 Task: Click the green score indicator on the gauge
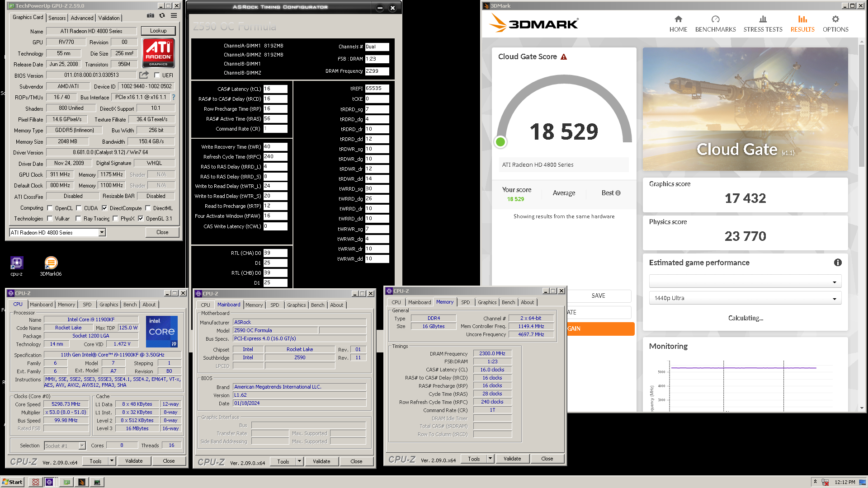pyautogui.click(x=500, y=142)
